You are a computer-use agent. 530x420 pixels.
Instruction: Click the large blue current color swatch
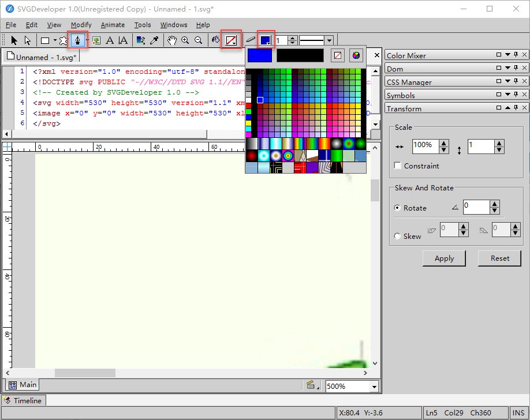point(260,55)
